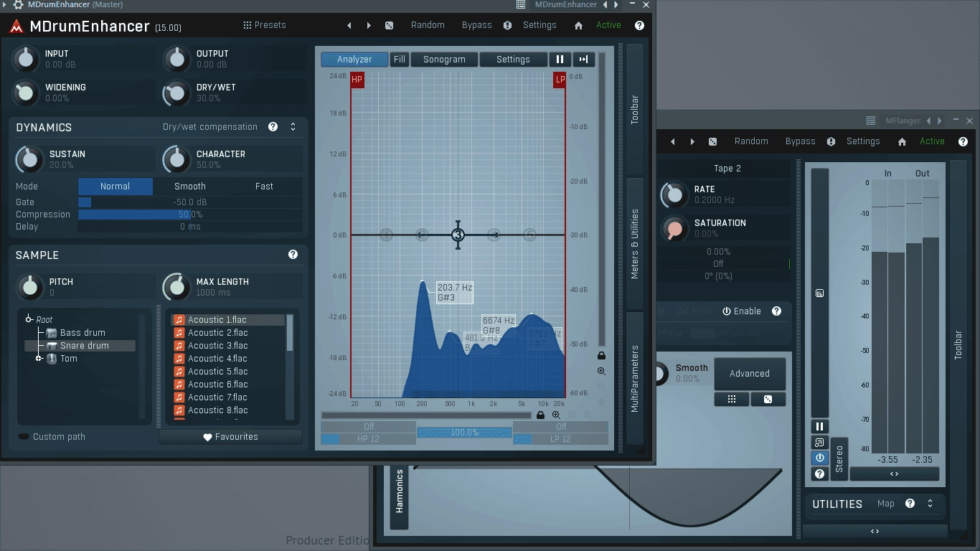
Task: Click the Favourites button
Action: tap(230, 437)
